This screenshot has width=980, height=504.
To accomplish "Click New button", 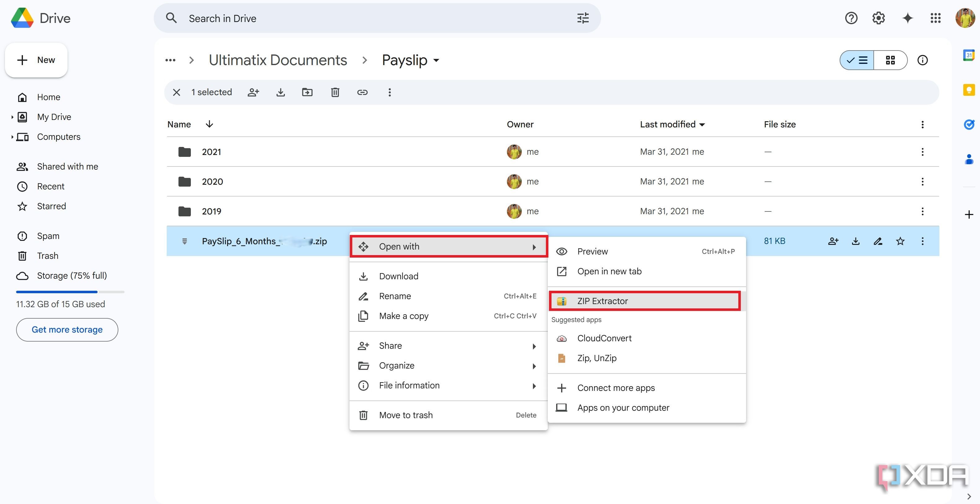I will (36, 60).
